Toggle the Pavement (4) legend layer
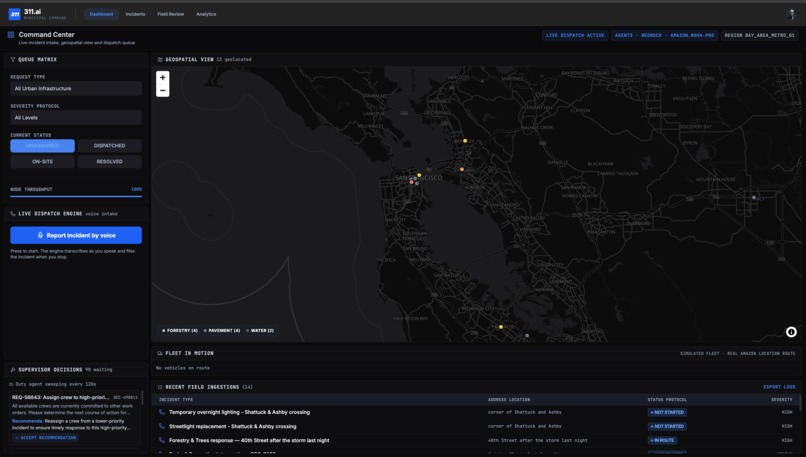This screenshot has height=457, width=806. point(222,331)
